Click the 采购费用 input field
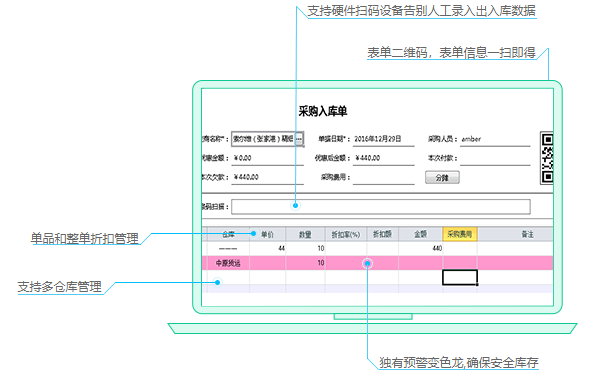 383,178
